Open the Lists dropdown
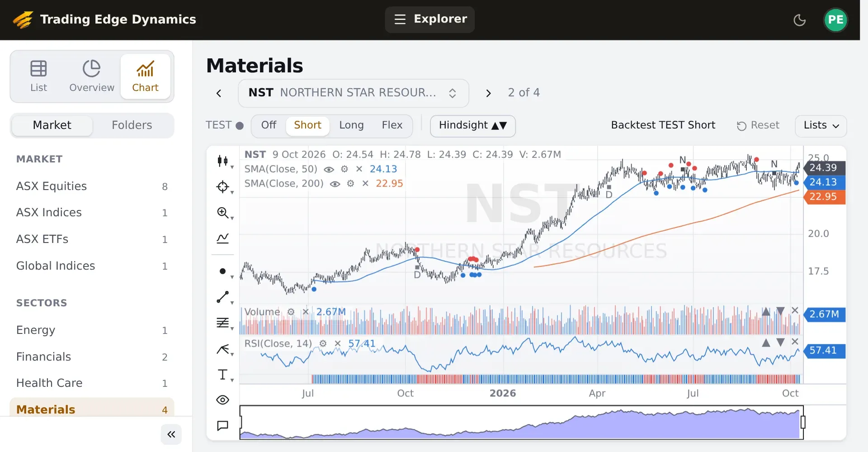Screen dimensions: 868x452 [x=821, y=126]
